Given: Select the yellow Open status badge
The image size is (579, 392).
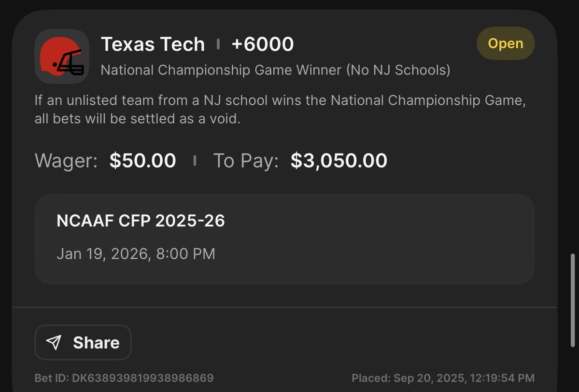Looking at the screenshot, I should coord(506,43).
